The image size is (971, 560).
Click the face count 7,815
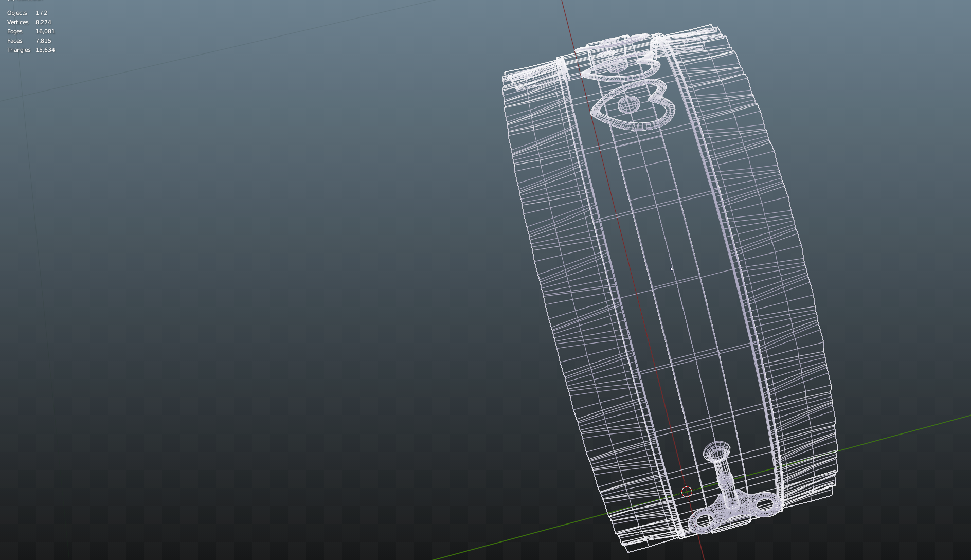pos(43,41)
